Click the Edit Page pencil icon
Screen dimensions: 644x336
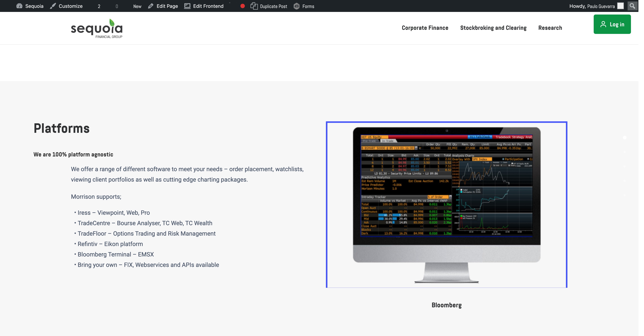[151, 6]
